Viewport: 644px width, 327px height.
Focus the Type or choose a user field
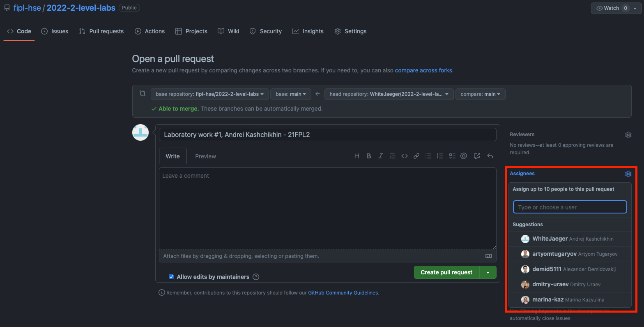click(x=570, y=207)
